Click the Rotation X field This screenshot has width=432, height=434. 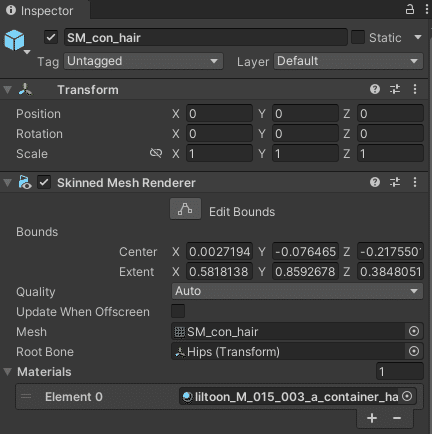point(219,134)
